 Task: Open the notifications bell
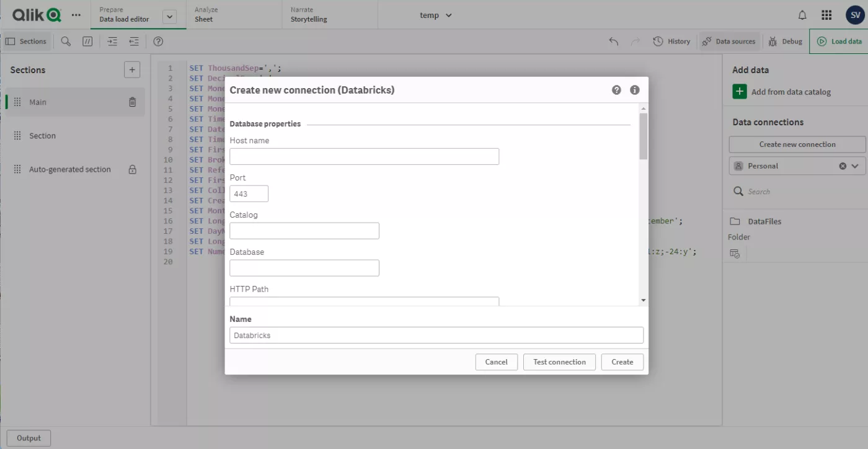click(x=802, y=14)
